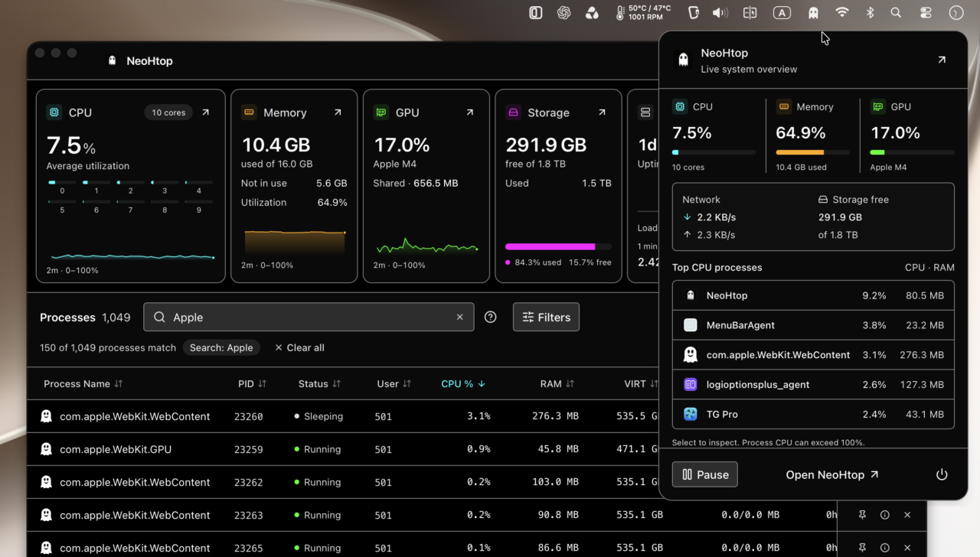Expand the CPU card details arrow
The width and height of the screenshot is (980, 557).
205,112
